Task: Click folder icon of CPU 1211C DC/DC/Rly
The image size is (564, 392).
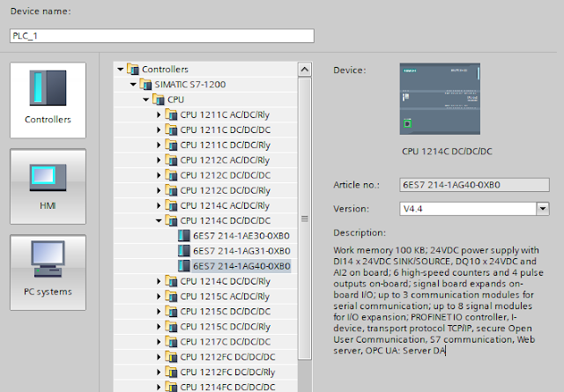Action: pyautogui.click(x=171, y=145)
